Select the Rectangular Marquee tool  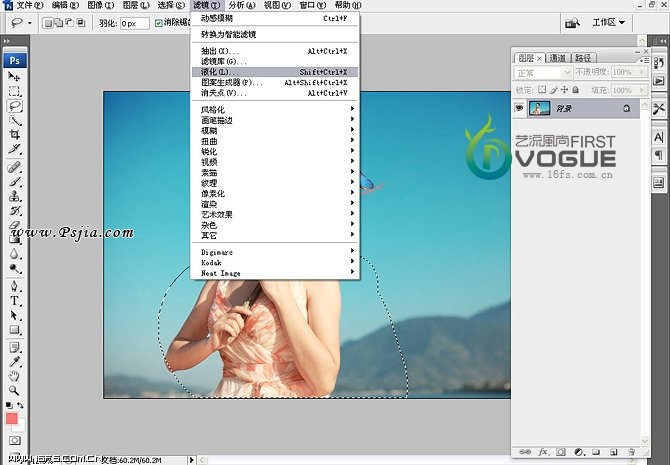click(x=15, y=91)
